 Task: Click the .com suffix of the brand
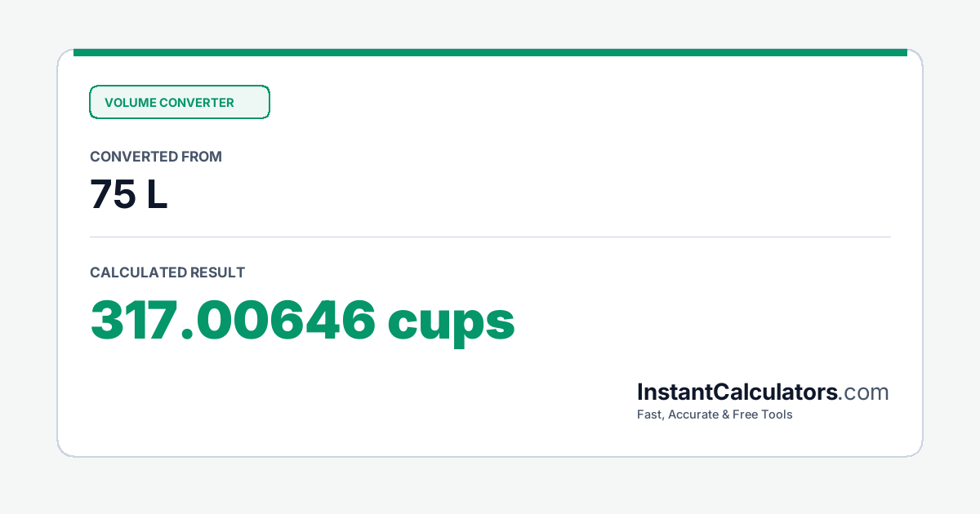click(x=864, y=393)
